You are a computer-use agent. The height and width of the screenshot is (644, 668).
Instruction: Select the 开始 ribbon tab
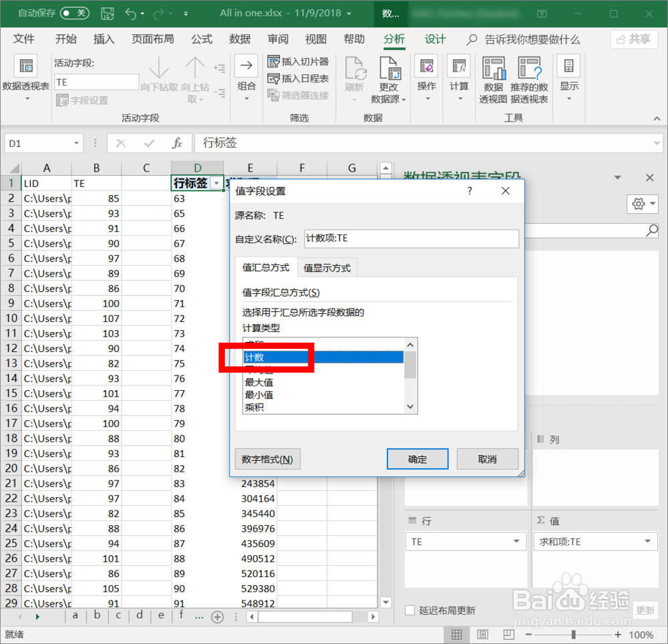tap(65, 39)
